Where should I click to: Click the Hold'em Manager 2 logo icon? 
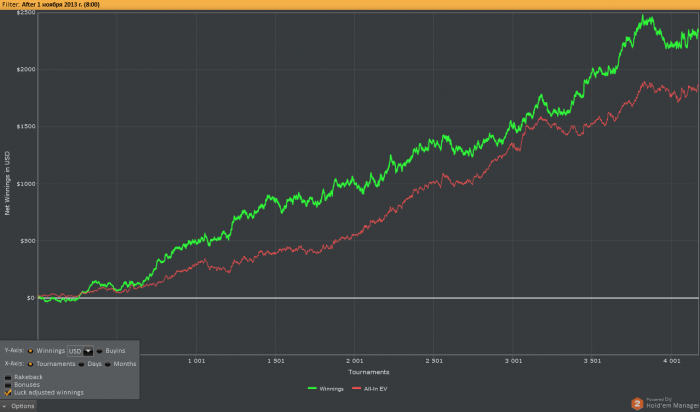637,404
